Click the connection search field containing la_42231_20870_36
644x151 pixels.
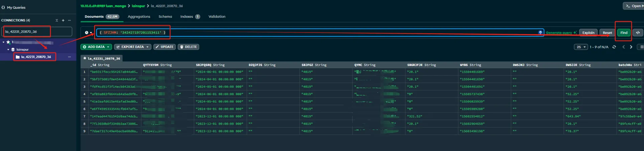click(x=37, y=31)
